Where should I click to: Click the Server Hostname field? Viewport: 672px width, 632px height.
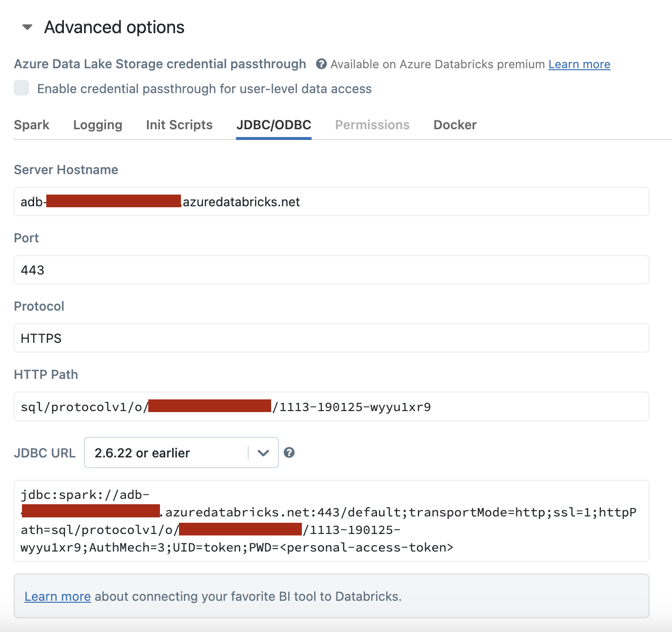coord(332,201)
